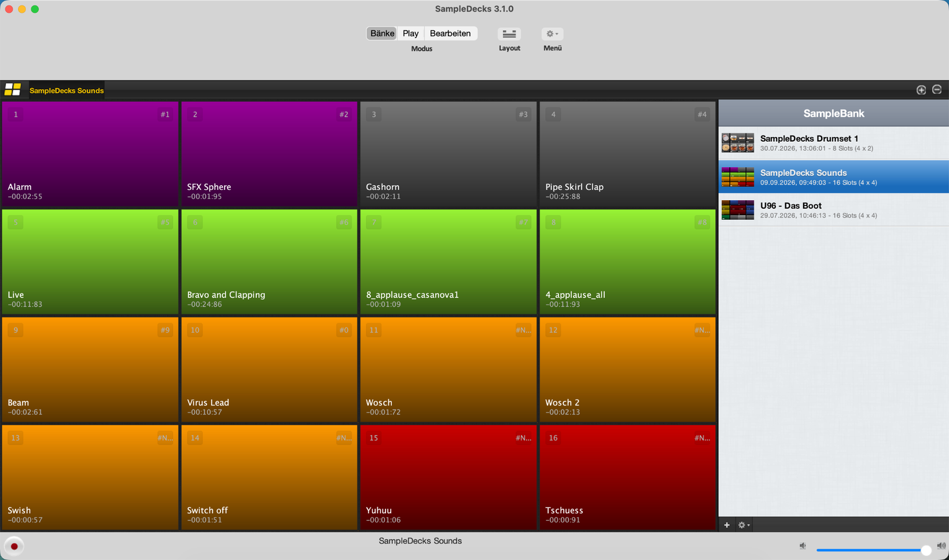Trigger the Wosch pad number 11
The height and width of the screenshot is (560, 949).
(x=448, y=370)
